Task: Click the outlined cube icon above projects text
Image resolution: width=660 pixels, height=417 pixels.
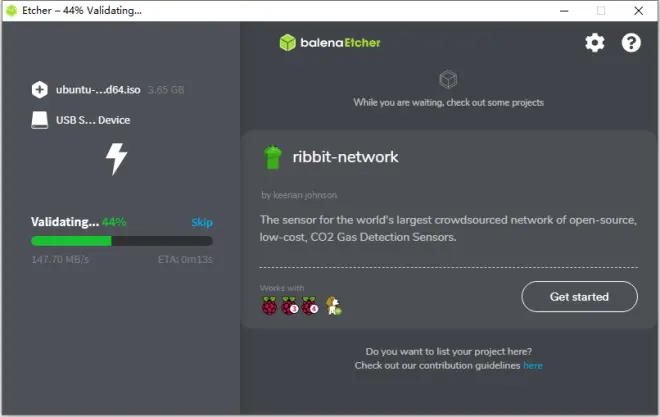Action: click(448, 79)
